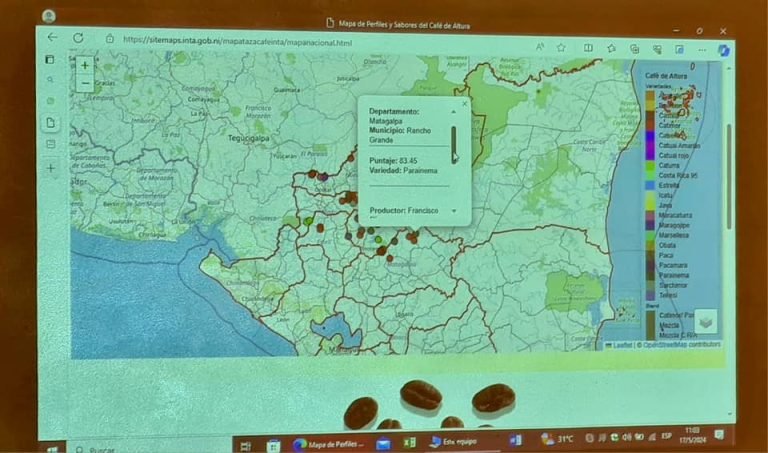Screen dimensions: 768x453
Task: Open the Mail app from the taskbar
Action: 384,444
